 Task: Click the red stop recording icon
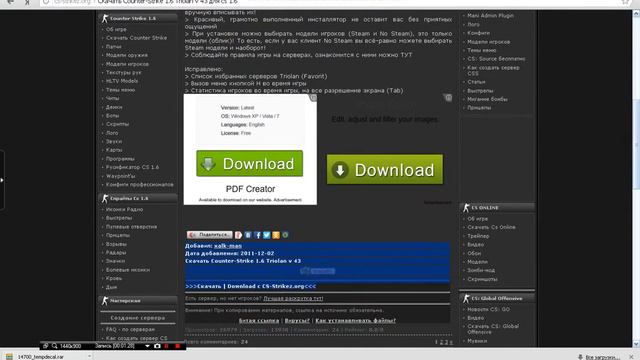[x=178, y=346]
